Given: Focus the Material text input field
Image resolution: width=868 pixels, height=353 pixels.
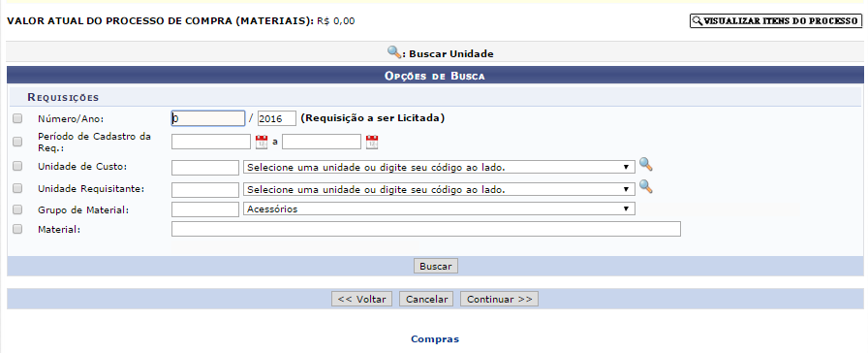Looking at the screenshot, I should tap(425, 229).
